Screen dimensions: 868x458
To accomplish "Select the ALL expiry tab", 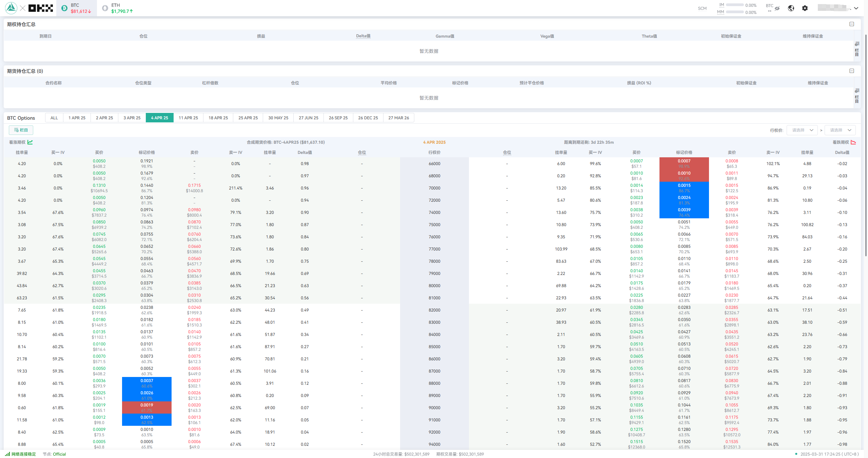I will pyautogui.click(x=54, y=118).
